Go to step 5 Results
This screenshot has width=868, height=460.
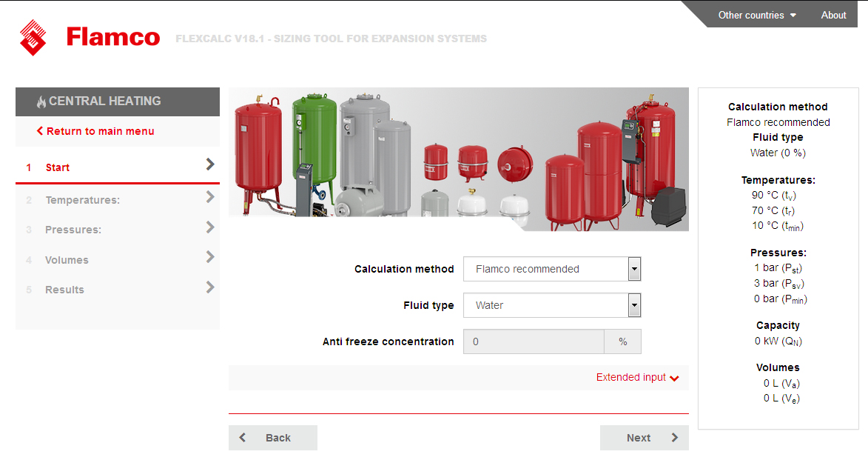118,290
